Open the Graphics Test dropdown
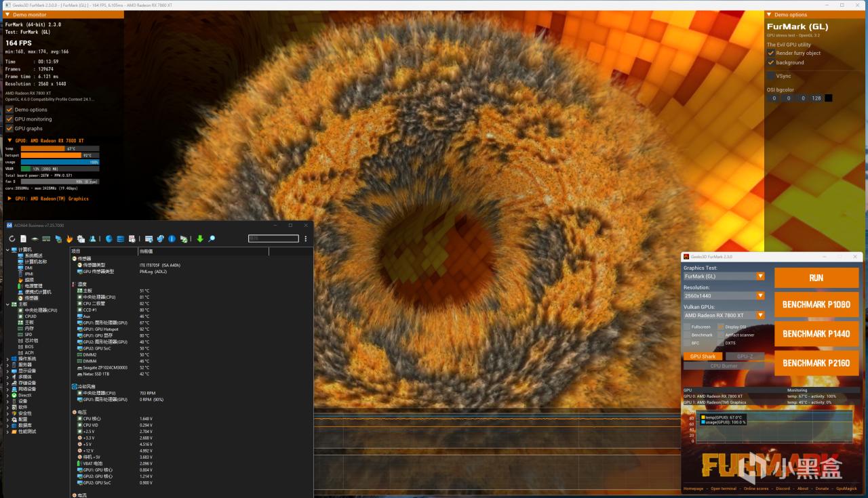 pyautogui.click(x=724, y=276)
